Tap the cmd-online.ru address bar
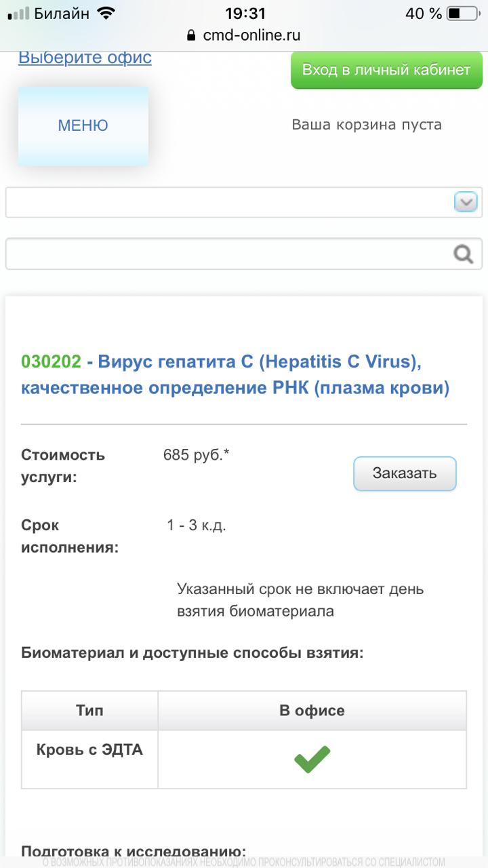The height and width of the screenshot is (868, 488). 244,35
